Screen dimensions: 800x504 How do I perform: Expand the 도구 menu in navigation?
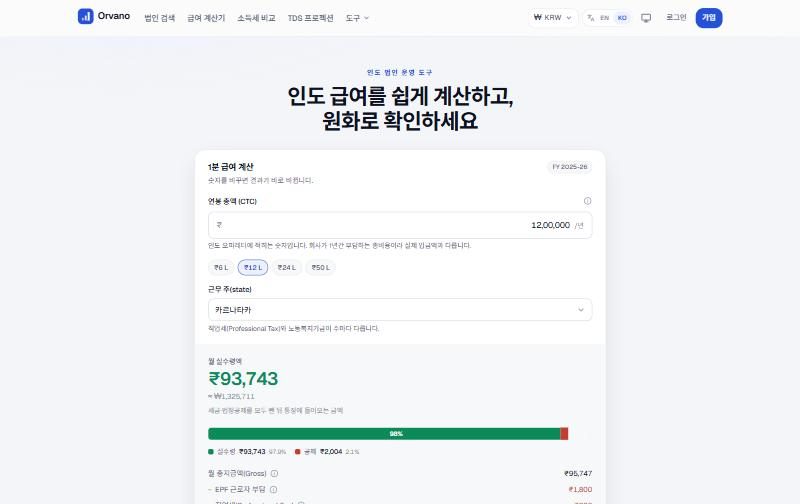(357, 18)
